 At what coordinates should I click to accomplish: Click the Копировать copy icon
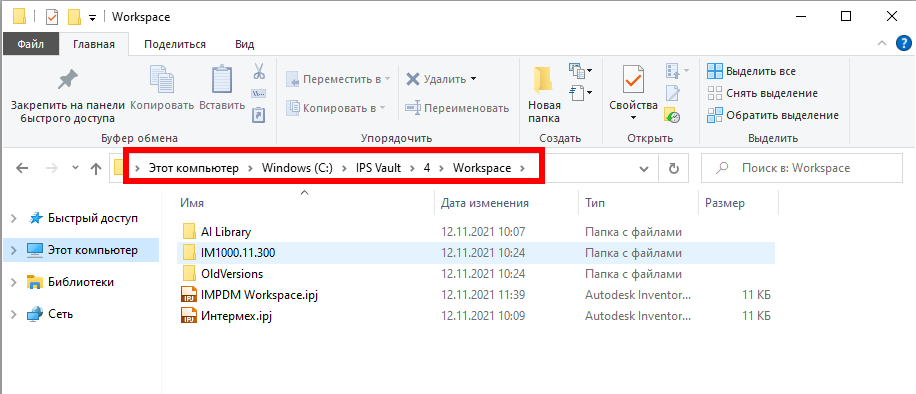pos(161,79)
